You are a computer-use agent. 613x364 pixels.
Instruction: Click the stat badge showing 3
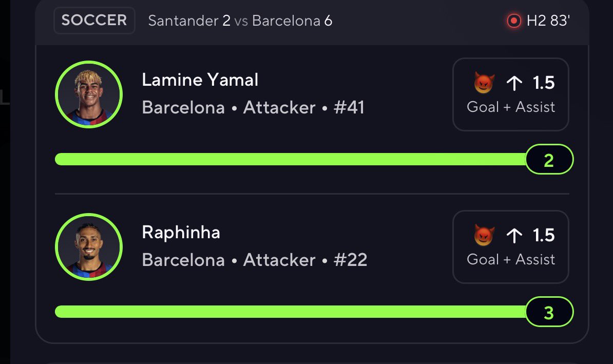tap(549, 312)
